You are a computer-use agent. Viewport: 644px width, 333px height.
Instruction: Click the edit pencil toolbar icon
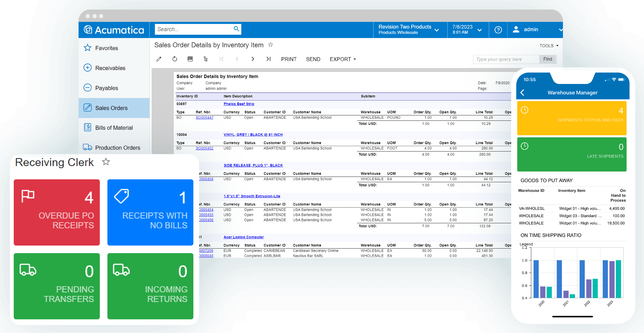pos(159,59)
